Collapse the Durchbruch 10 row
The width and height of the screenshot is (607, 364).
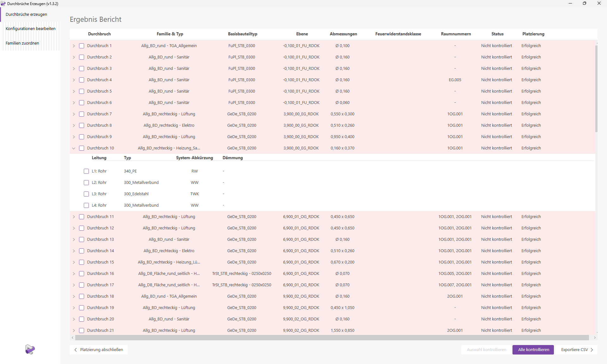tap(74, 148)
